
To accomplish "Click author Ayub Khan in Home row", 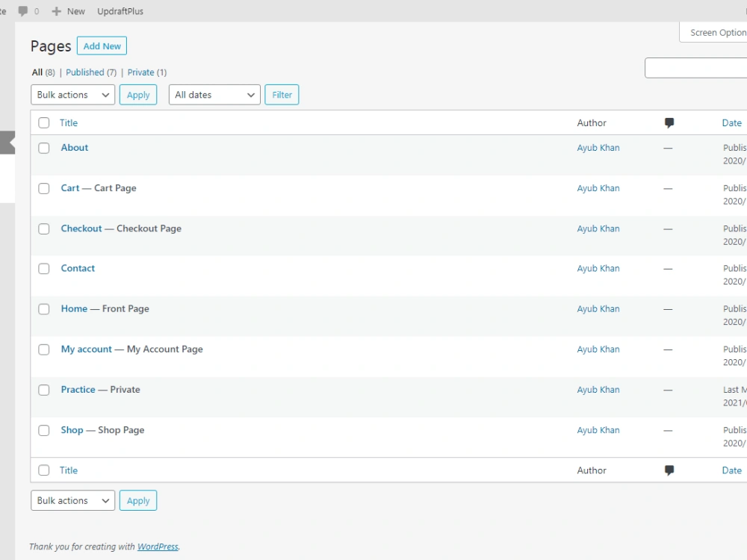I will coord(598,308).
